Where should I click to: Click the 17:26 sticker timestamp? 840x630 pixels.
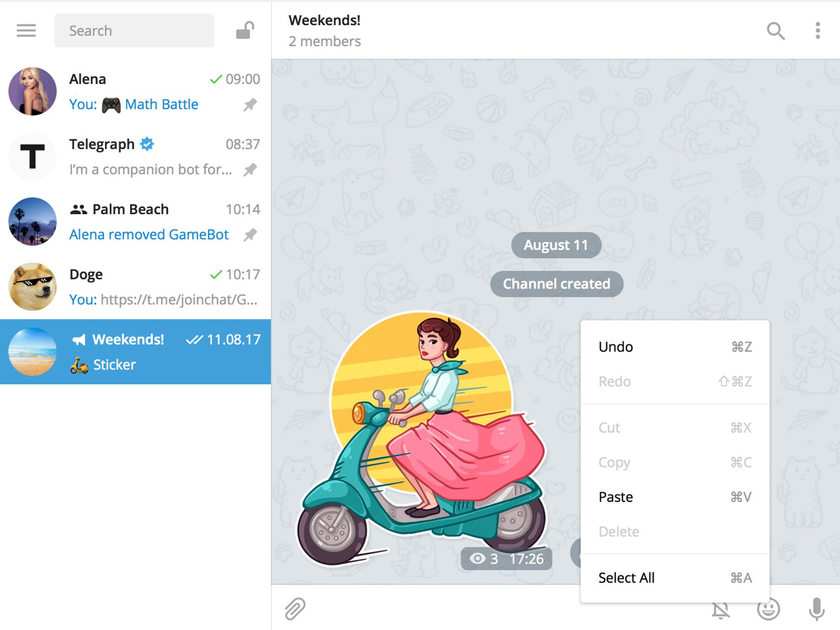[x=526, y=559]
